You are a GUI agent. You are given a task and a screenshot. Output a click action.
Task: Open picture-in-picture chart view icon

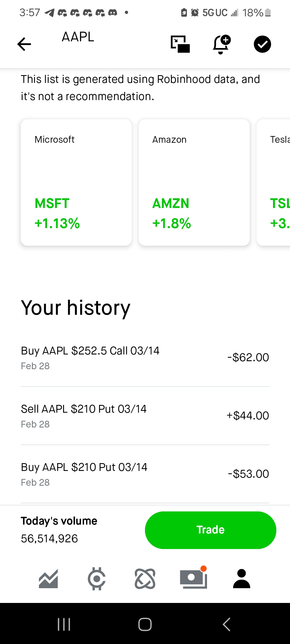(x=180, y=44)
